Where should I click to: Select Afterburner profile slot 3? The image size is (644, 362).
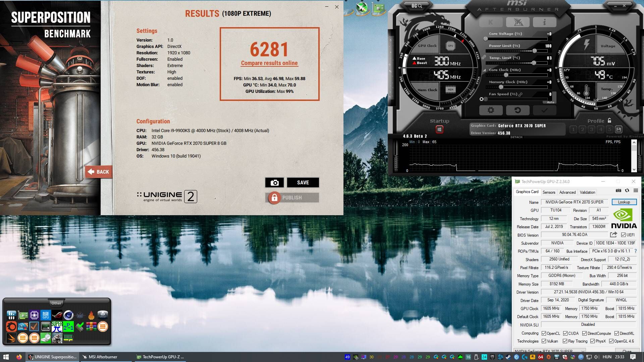tap(592, 129)
